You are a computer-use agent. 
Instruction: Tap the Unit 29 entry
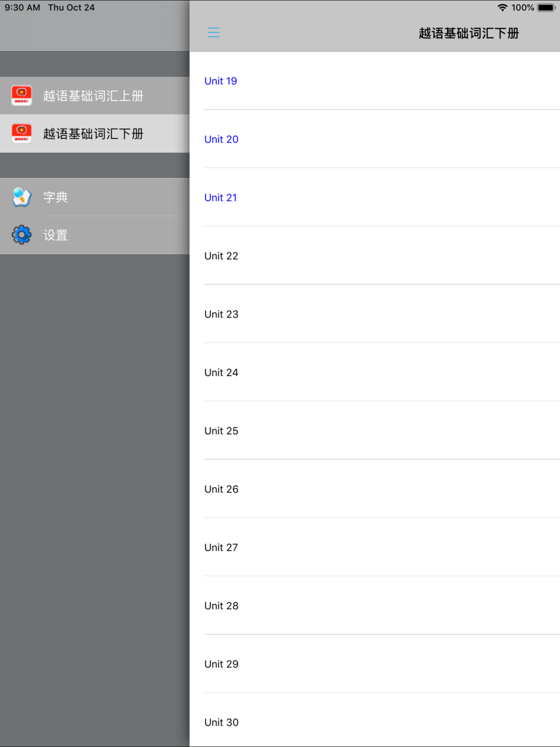pos(375,663)
